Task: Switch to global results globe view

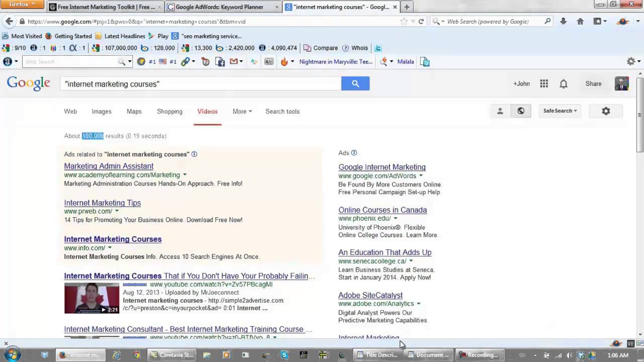Action: [521, 111]
